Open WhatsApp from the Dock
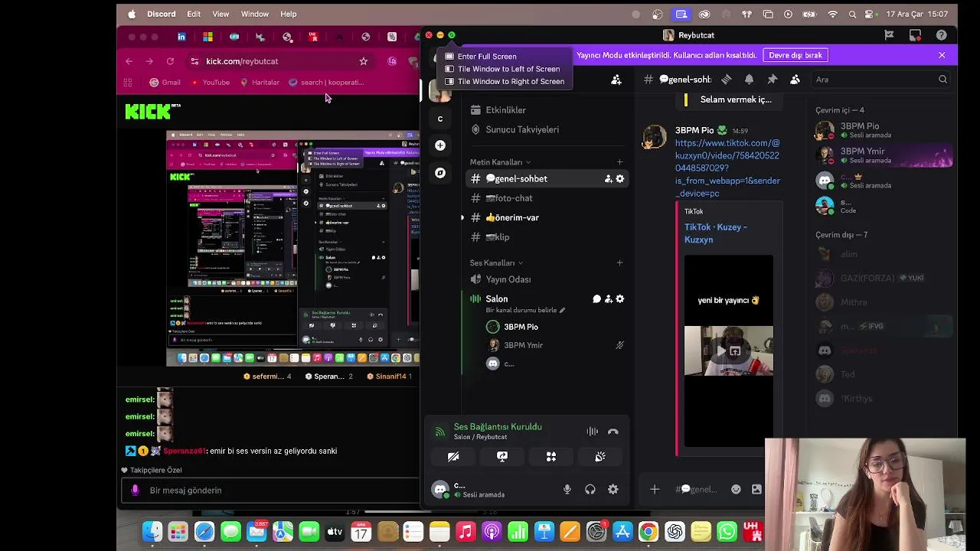The width and height of the screenshot is (980, 551). click(x=727, y=532)
